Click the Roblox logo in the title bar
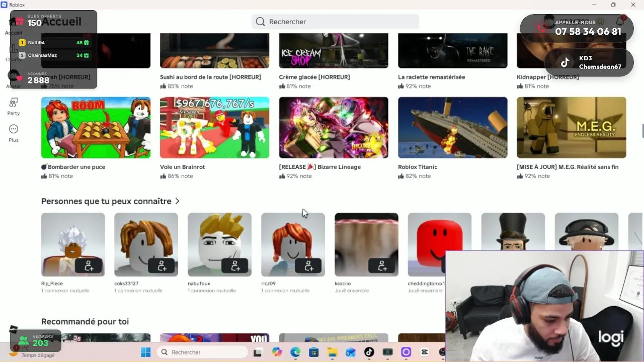 click(4, 5)
